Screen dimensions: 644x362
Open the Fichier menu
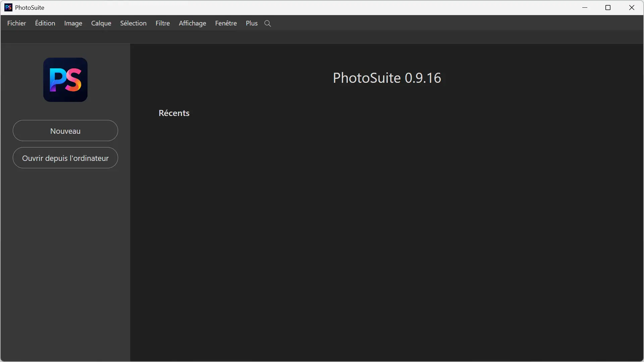(x=17, y=23)
